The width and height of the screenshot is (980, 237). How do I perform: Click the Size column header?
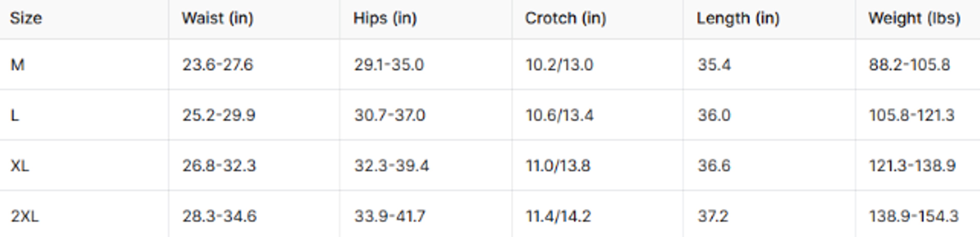point(26,18)
